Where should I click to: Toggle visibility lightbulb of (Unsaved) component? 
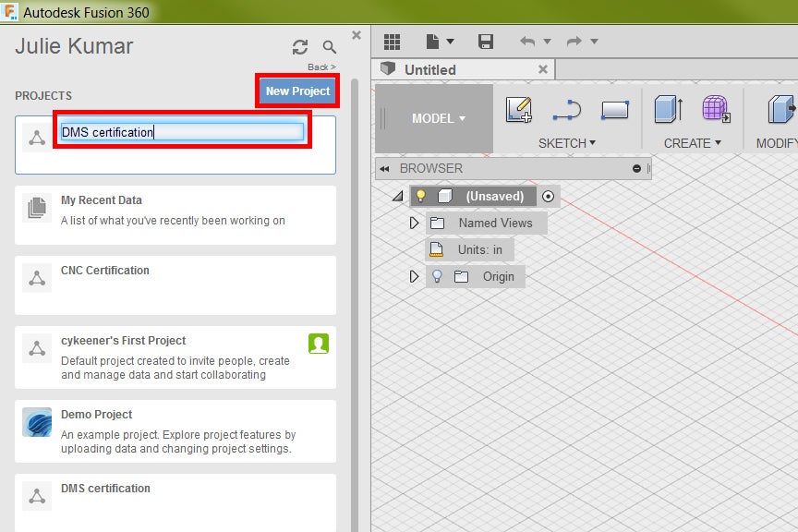[x=421, y=196]
